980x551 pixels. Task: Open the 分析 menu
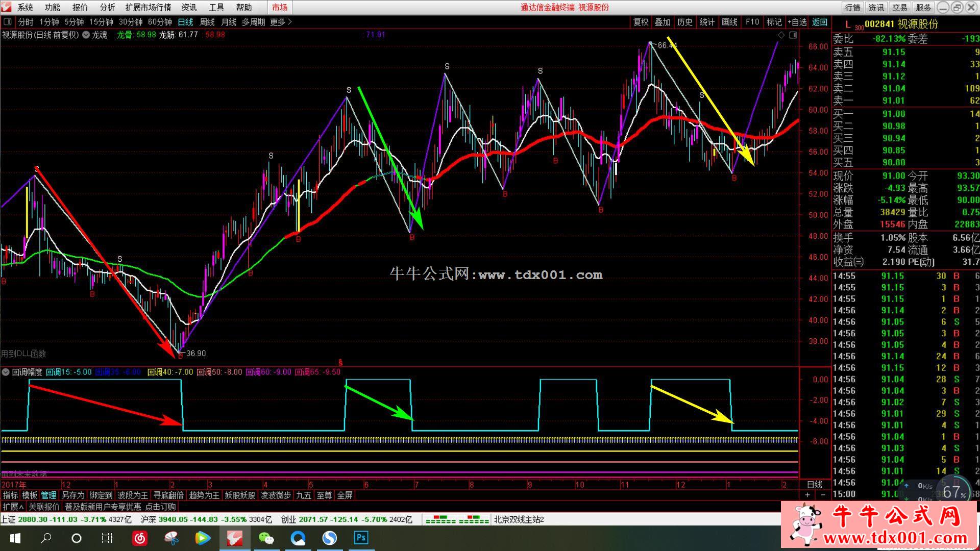(x=107, y=7)
